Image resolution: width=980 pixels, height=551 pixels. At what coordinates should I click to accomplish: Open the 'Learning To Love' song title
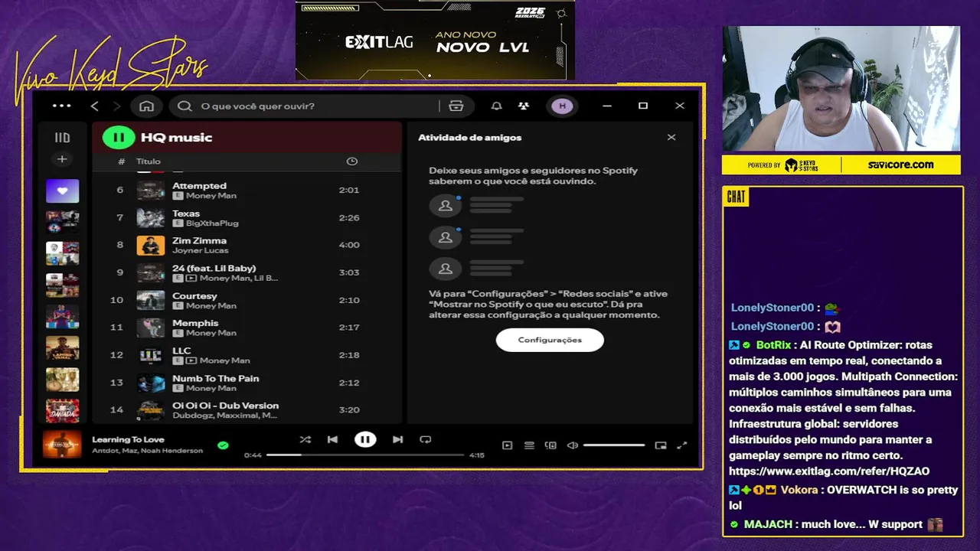[x=128, y=439]
